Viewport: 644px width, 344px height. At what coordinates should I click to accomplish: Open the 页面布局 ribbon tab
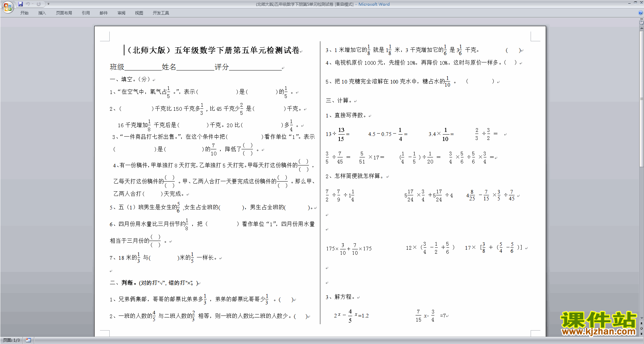pyautogui.click(x=64, y=13)
